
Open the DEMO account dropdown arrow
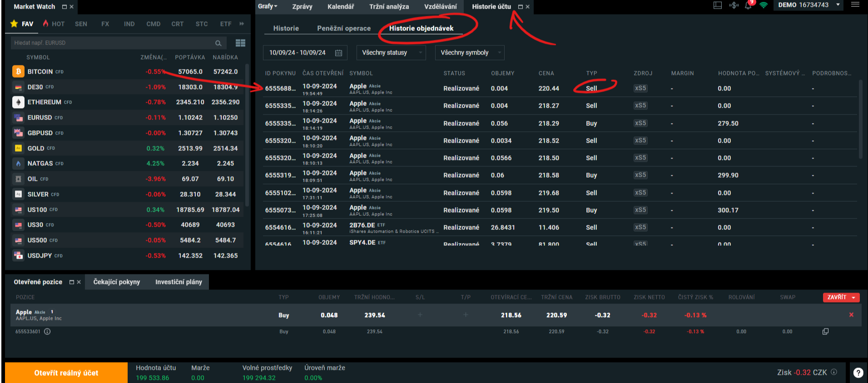tap(838, 5)
